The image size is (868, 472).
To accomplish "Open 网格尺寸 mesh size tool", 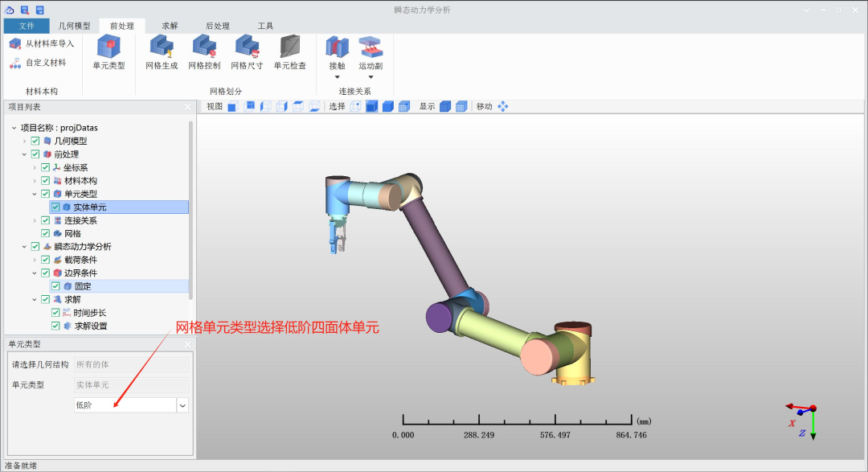I will [x=247, y=52].
